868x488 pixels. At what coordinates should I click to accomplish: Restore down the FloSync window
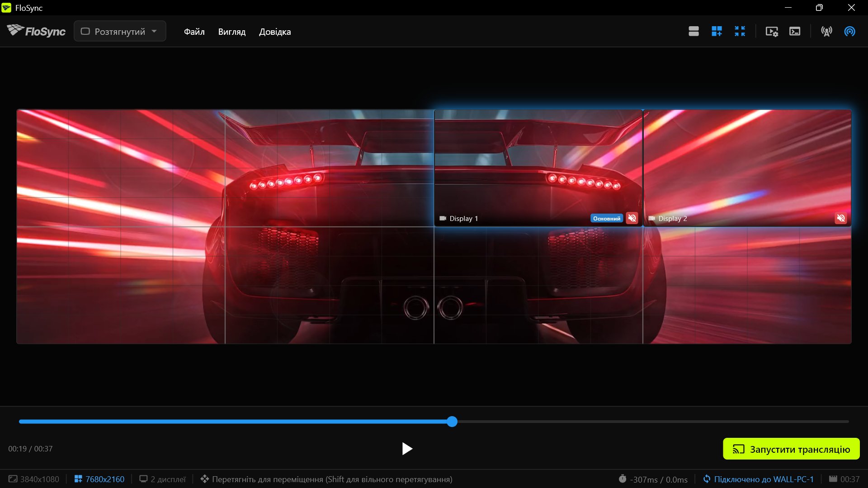point(819,8)
